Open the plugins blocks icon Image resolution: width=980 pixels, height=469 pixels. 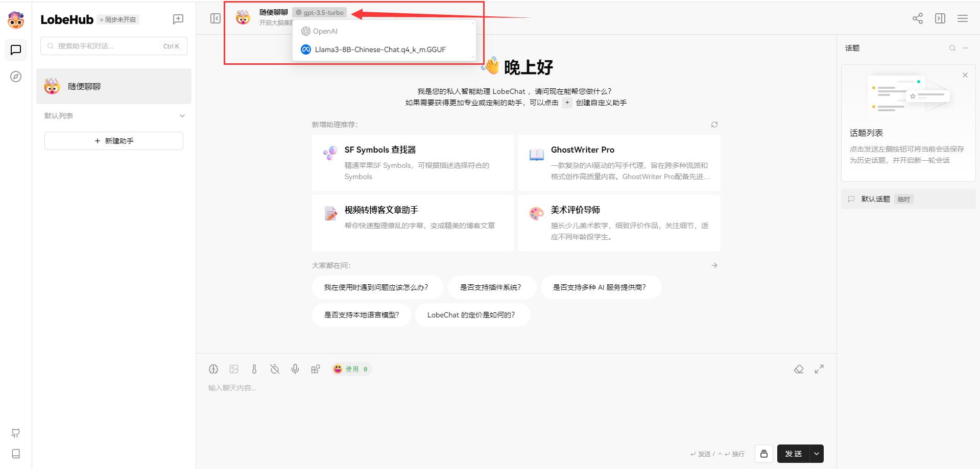point(316,369)
